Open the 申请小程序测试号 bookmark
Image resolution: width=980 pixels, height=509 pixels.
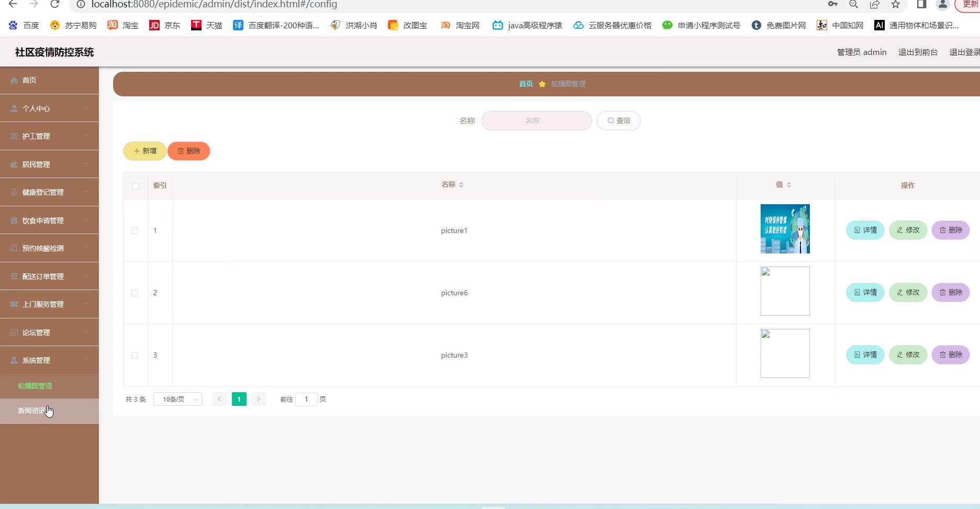tap(701, 25)
